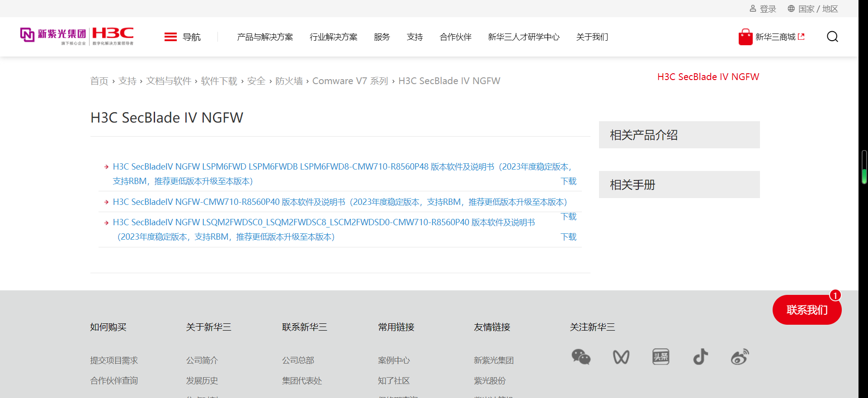The height and width of the screenshot is (398, 868).
Task: Open 集团代表处 footer link
Action: pyautogui.click(x=302, y=381)
